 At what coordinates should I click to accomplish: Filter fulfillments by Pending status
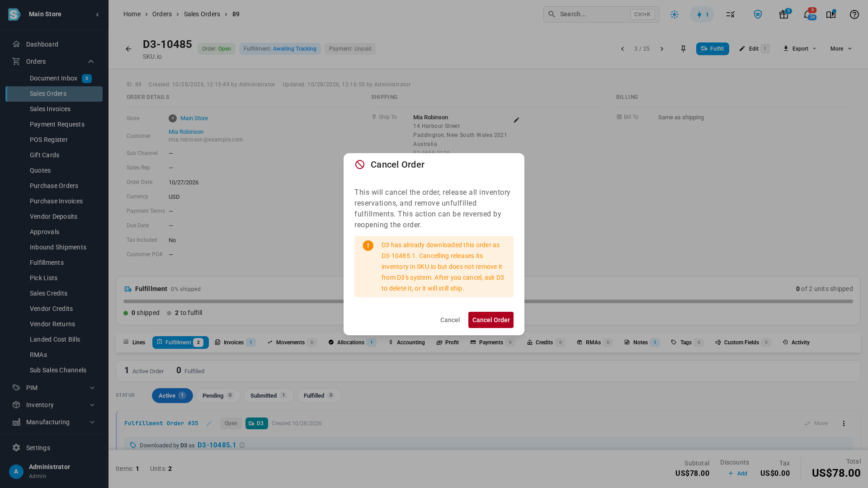(x=218, y=395)
